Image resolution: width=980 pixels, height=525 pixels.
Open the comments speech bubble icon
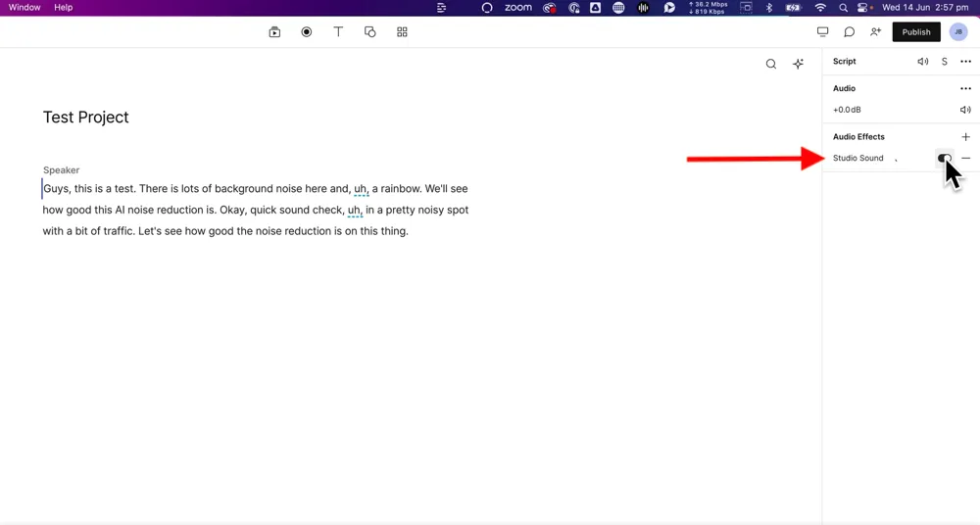coord(850,32)
